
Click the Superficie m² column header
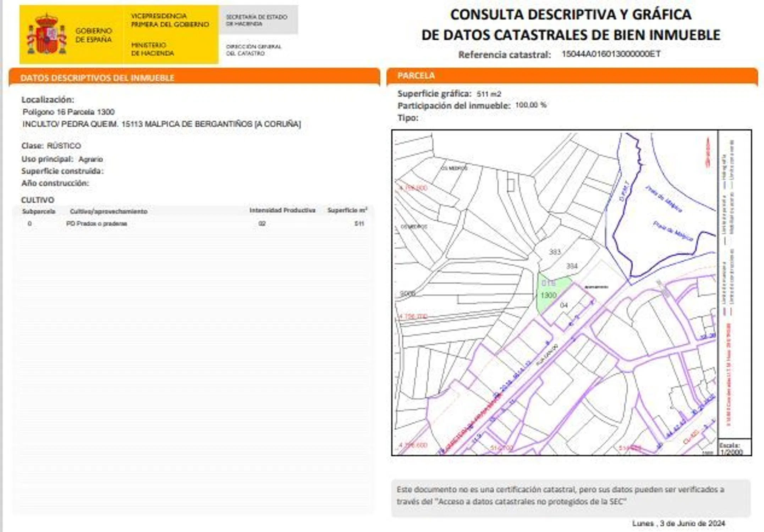pyautogui.click(x=347, y=210)
